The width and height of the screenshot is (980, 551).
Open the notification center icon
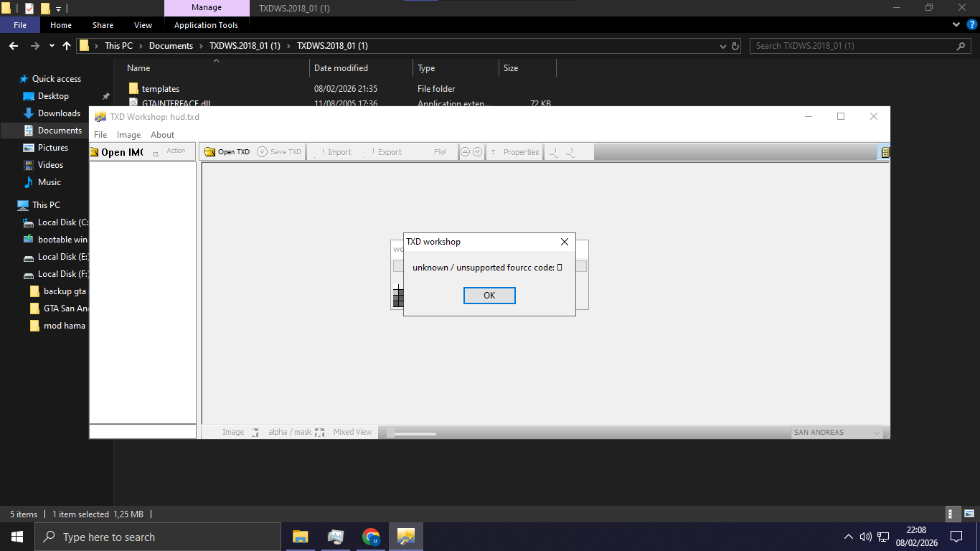point(956,537)
